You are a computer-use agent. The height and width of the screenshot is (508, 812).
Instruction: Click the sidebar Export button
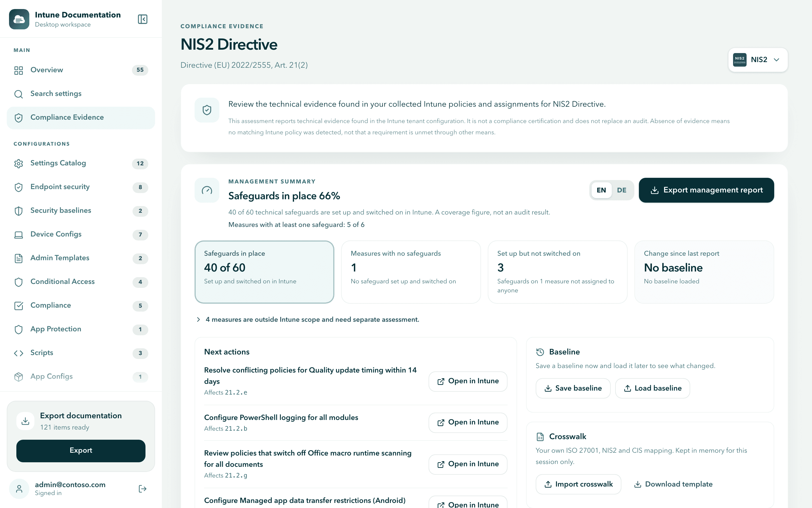[x=81, y=450]
